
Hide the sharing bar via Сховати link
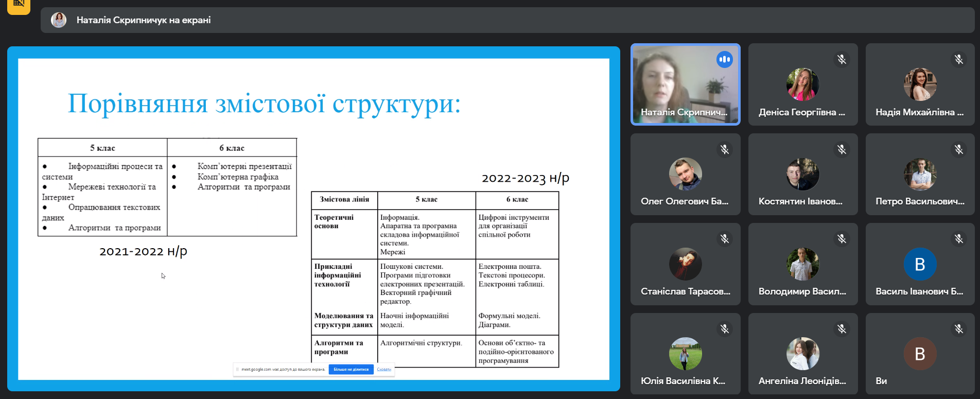pos(384,369)
